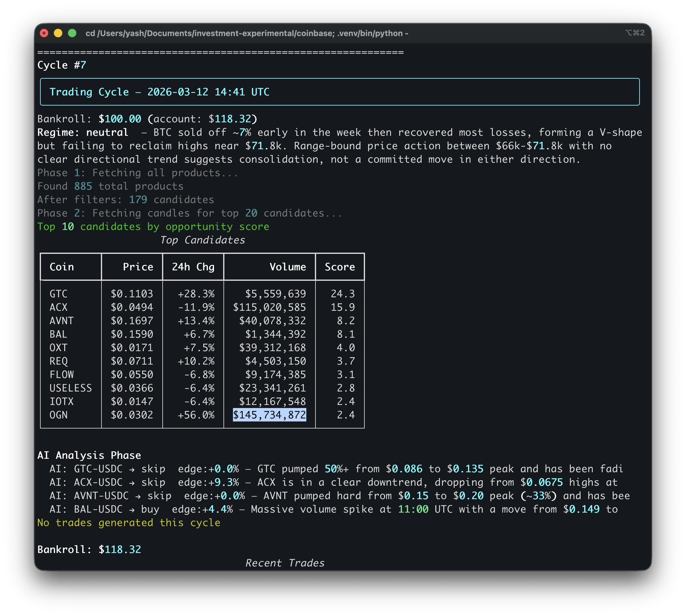Select the FLOW coin cell
Viewport: 686px width, 616px height.
(61, 375)
